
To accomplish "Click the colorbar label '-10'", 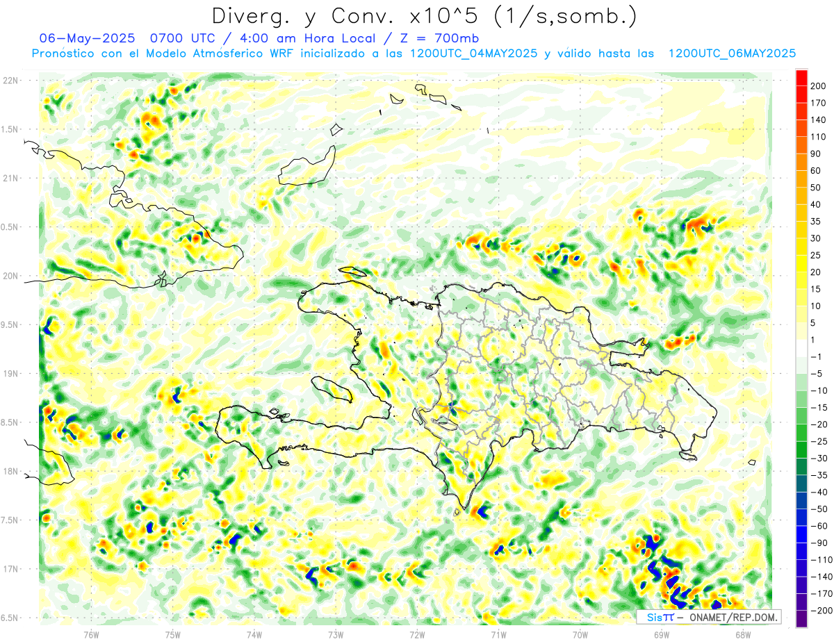I will pos(819,390).
